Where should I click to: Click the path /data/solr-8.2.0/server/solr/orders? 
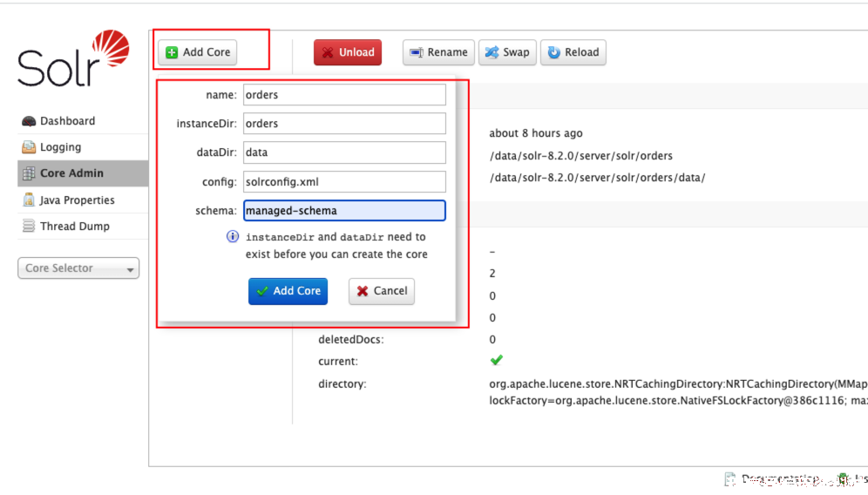click(x=580, y=156)
